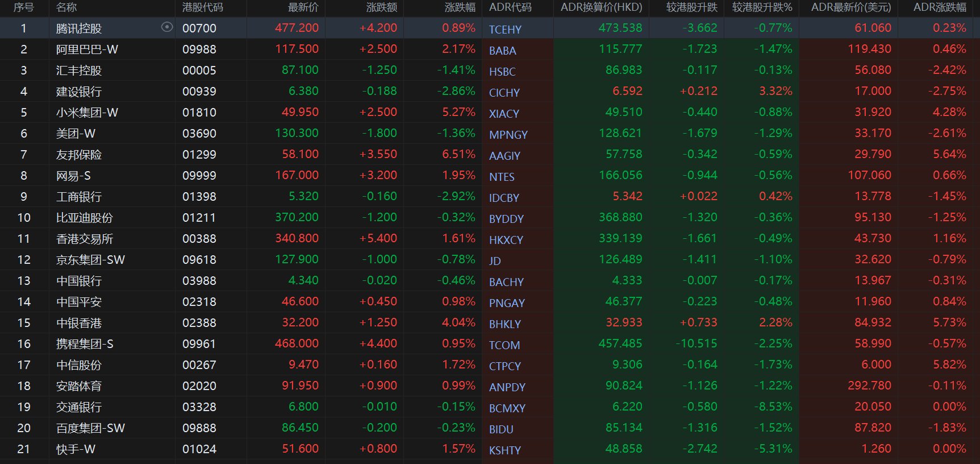Sort by the 较港股升跌% column header
Viewport: 980px width, 464px height.
coord(762,7)
